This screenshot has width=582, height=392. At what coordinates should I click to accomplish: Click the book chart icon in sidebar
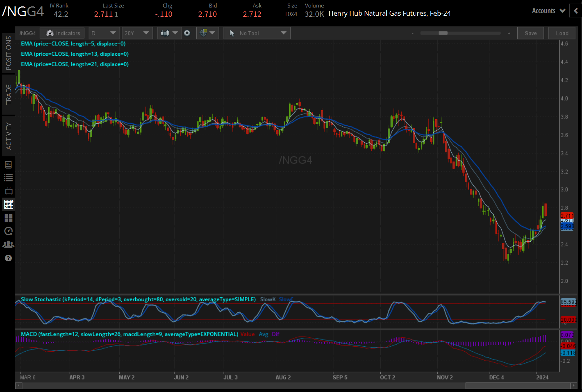pos(9,165)
